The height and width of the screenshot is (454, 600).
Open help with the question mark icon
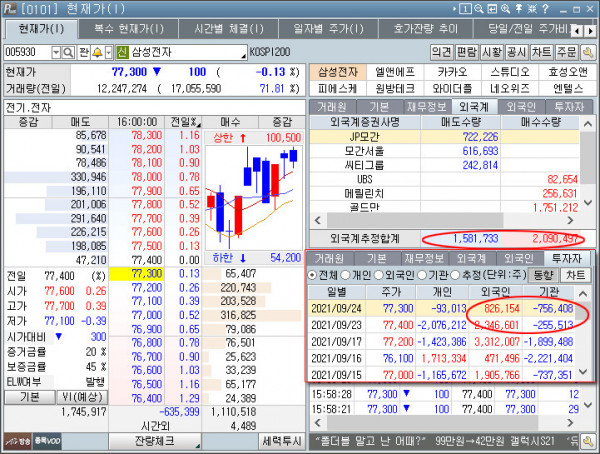tap(545, 9)
